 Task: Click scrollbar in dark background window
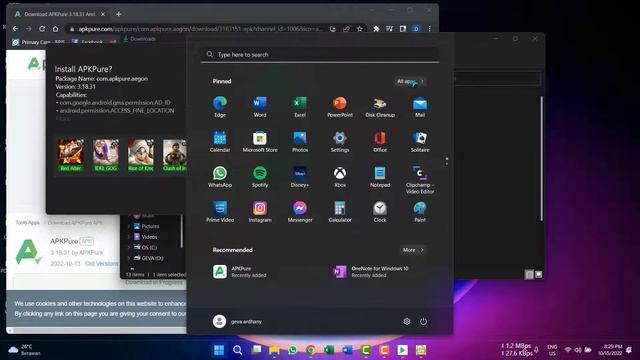tap(542, 159)
